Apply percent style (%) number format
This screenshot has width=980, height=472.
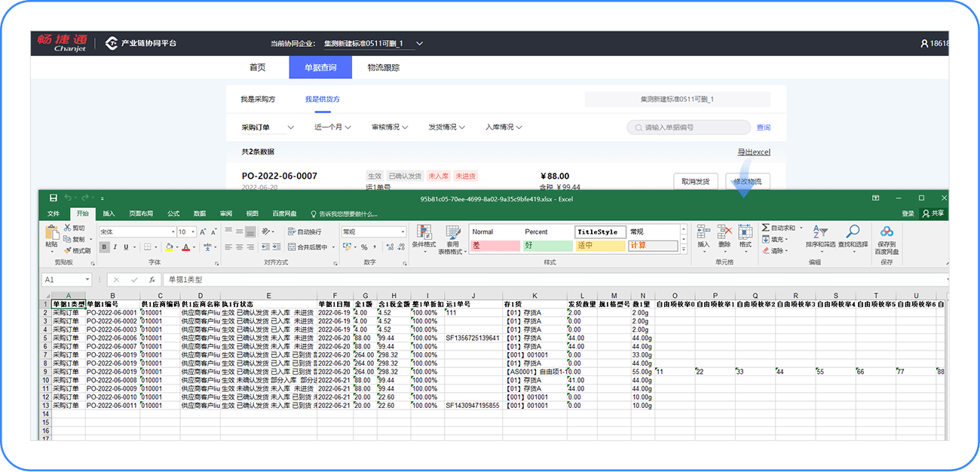[364, 247]
